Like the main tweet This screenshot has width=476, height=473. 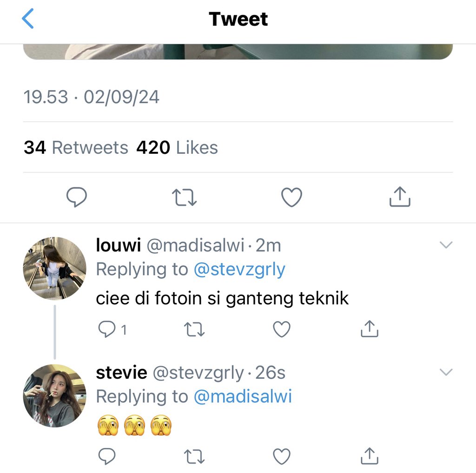[291, 197]
